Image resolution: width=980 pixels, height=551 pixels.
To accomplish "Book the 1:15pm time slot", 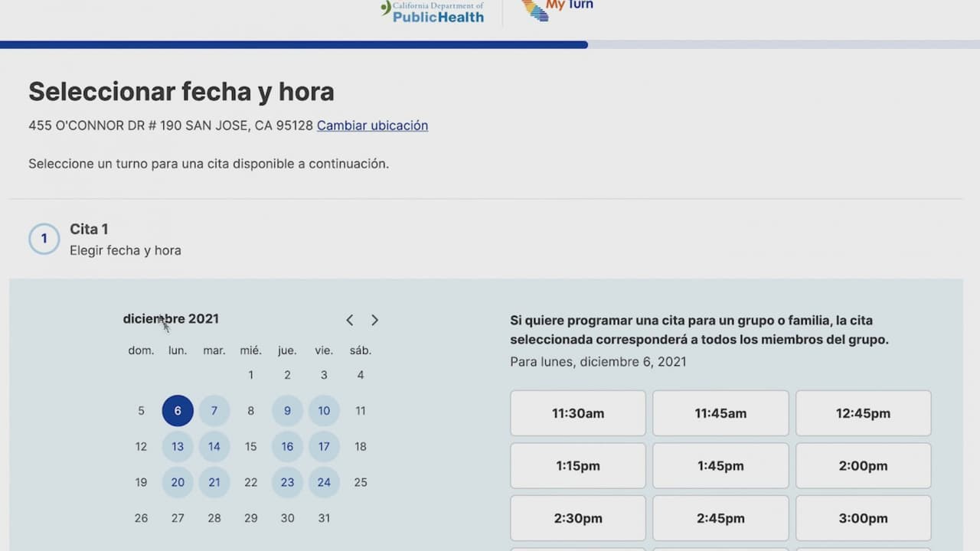I will 578,466.
